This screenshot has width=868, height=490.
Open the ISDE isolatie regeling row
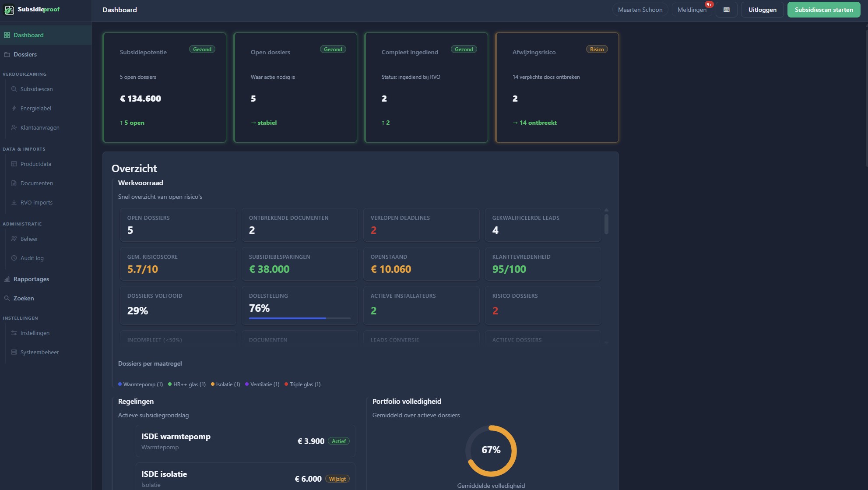[x=245, y=476]
